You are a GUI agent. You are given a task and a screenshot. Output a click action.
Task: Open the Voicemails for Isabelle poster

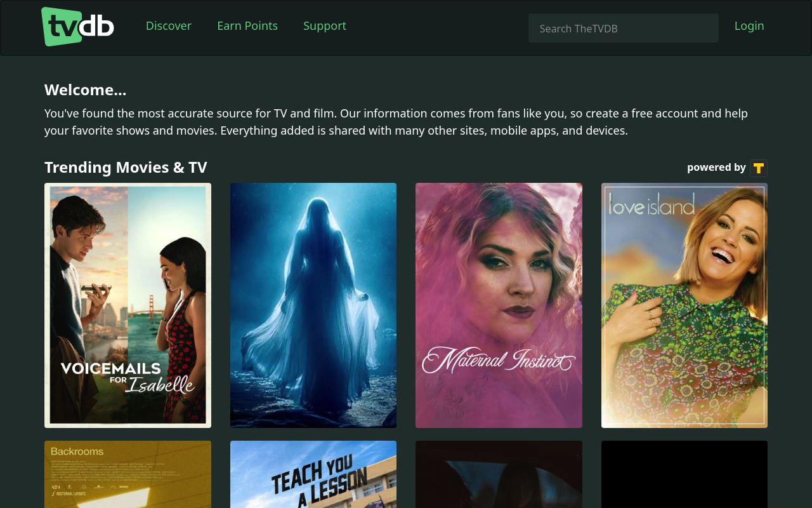[128, 305]
